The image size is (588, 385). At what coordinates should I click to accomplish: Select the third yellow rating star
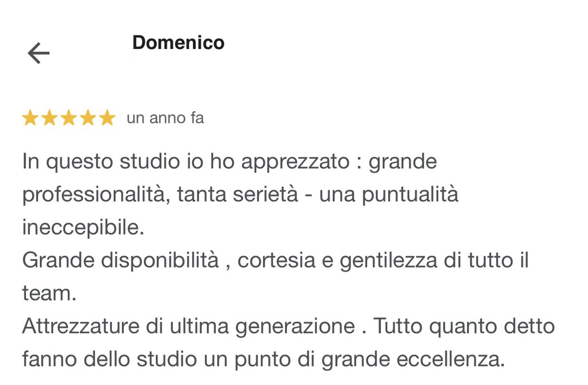[x=69, y=118]
